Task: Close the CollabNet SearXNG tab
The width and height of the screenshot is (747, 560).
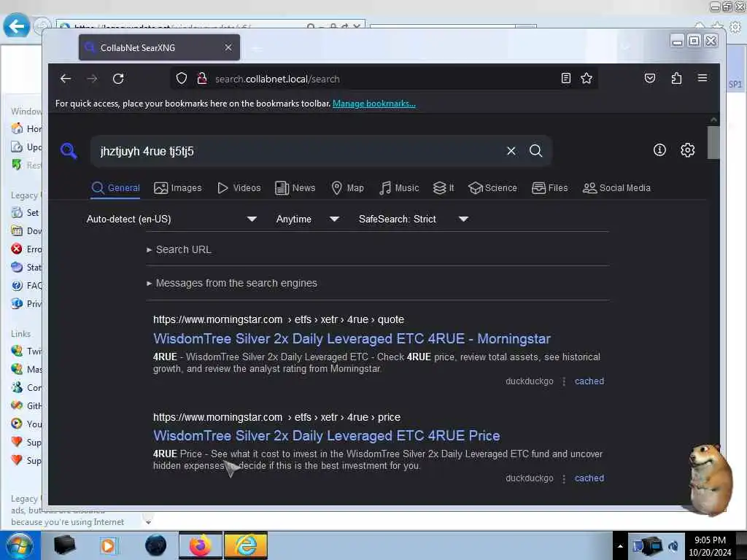Action: click(228, 47)
